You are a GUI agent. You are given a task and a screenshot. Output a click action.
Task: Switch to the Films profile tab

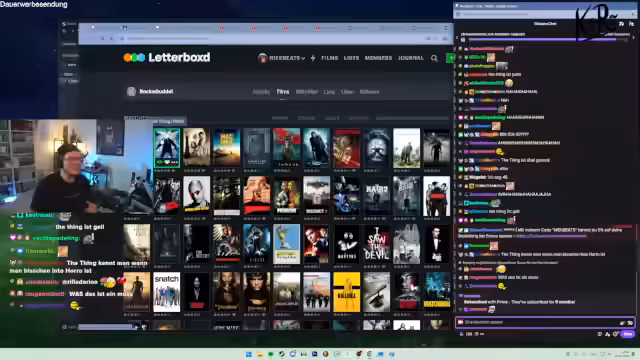(x=283, y=92)
